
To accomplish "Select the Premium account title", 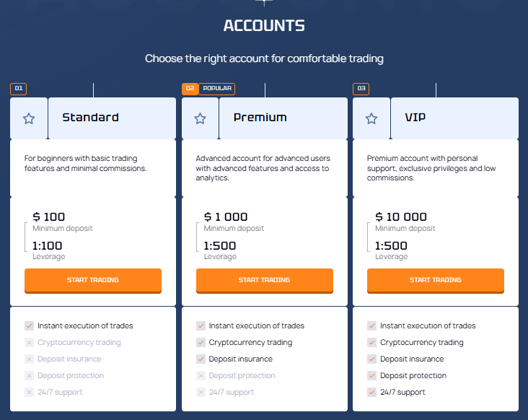I will pyautogui.click(x=260, y=118).
